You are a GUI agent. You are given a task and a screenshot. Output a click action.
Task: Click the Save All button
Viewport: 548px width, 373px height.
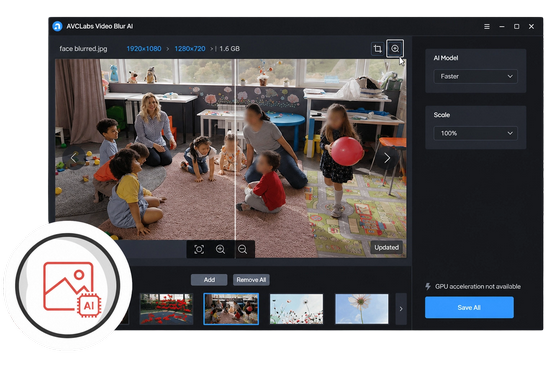469,308
